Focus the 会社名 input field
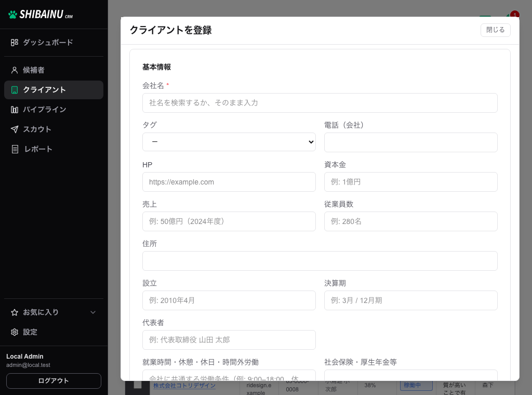532x395 pixels. tap(320, 103)
